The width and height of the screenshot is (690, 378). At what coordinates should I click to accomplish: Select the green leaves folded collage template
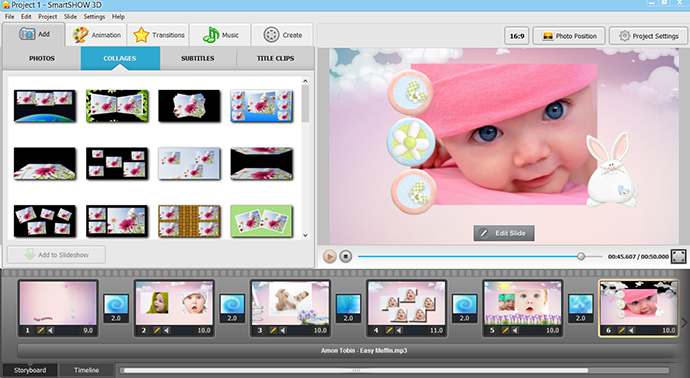tap(117, 106)
